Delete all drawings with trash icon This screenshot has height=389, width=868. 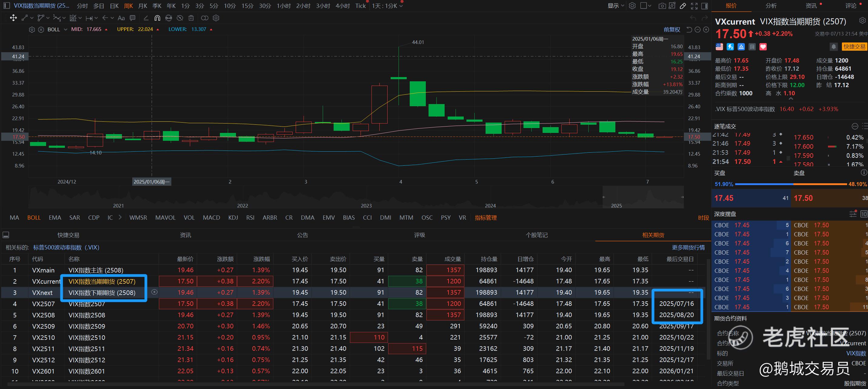click(191, 18)
